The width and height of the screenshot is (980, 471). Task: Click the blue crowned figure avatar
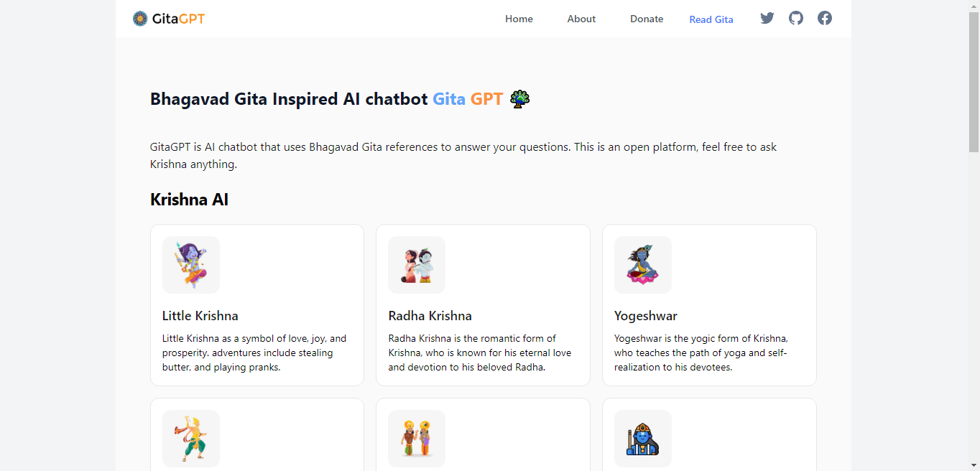(x=643, y=439)
